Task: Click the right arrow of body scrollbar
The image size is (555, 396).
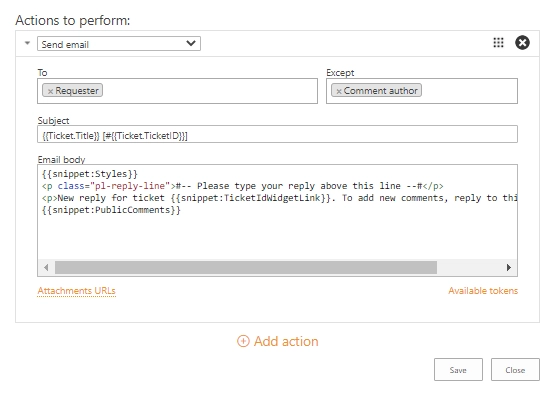Action: point(509,268)
